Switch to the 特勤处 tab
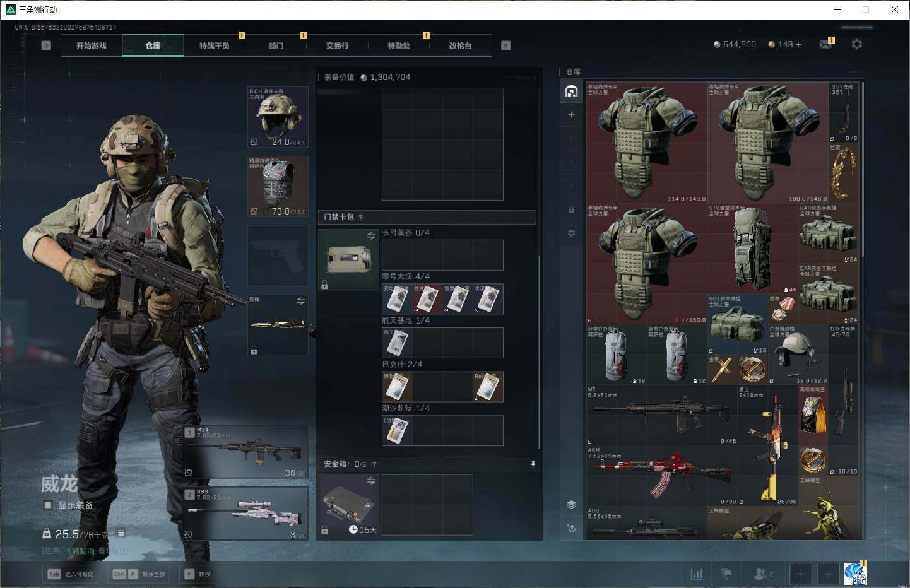 pyautogui.click(x=399, y=45)
